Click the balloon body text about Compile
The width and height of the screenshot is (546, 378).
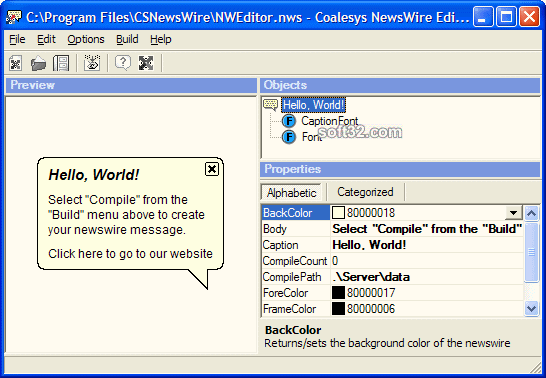(126, 215)
